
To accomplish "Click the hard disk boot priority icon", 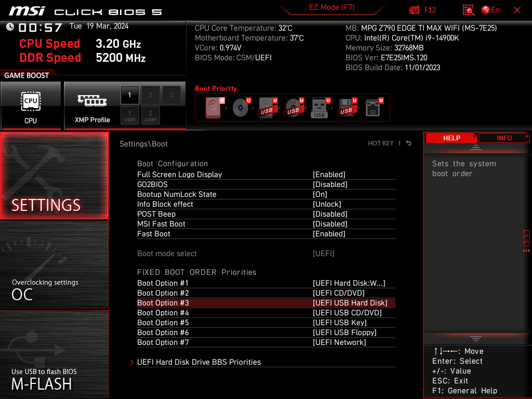I will [215, 108].
